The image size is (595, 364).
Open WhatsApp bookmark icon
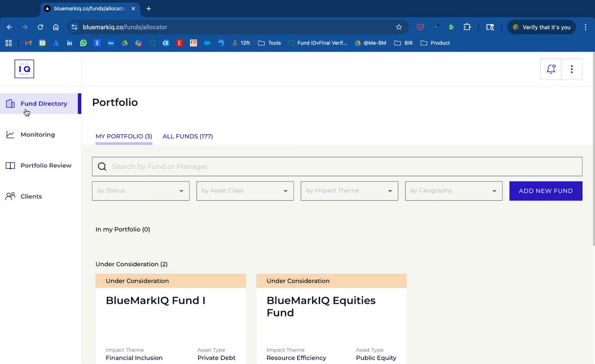coord(83,43)
